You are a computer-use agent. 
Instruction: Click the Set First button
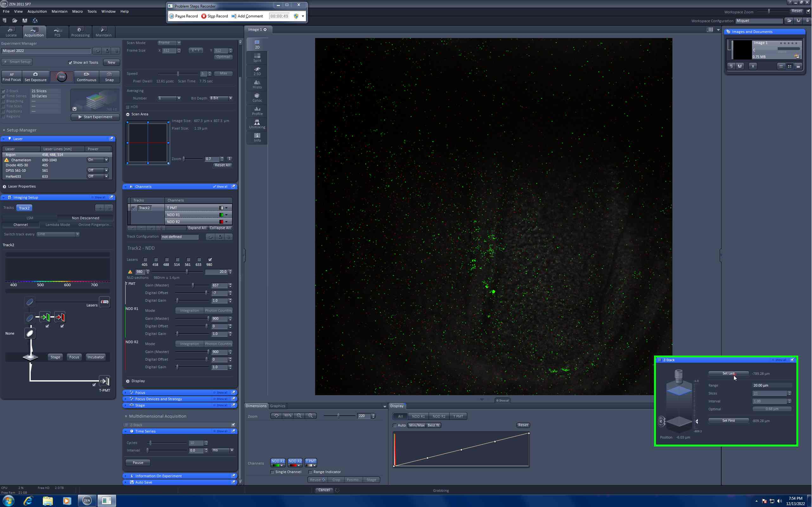point(728,420)
